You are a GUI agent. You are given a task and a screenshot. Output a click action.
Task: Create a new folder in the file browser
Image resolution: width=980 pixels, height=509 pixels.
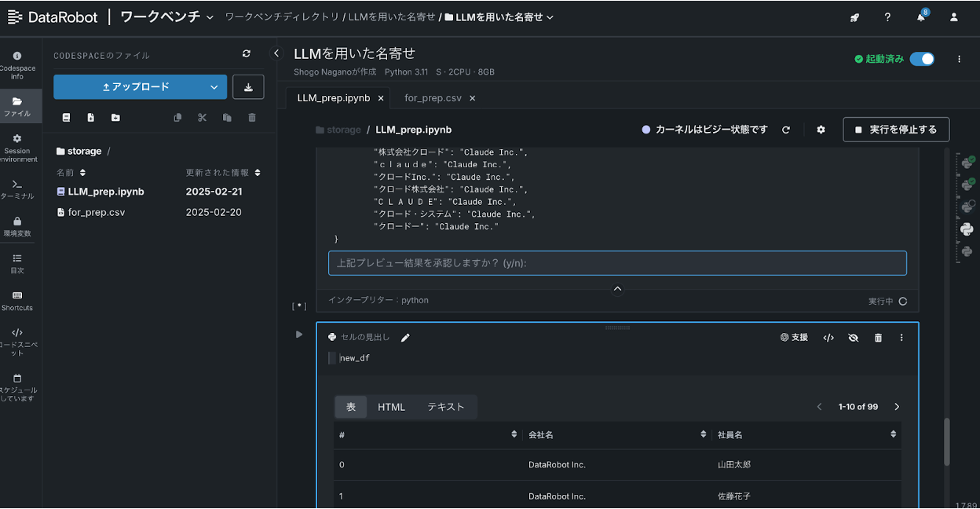point(115,116)
